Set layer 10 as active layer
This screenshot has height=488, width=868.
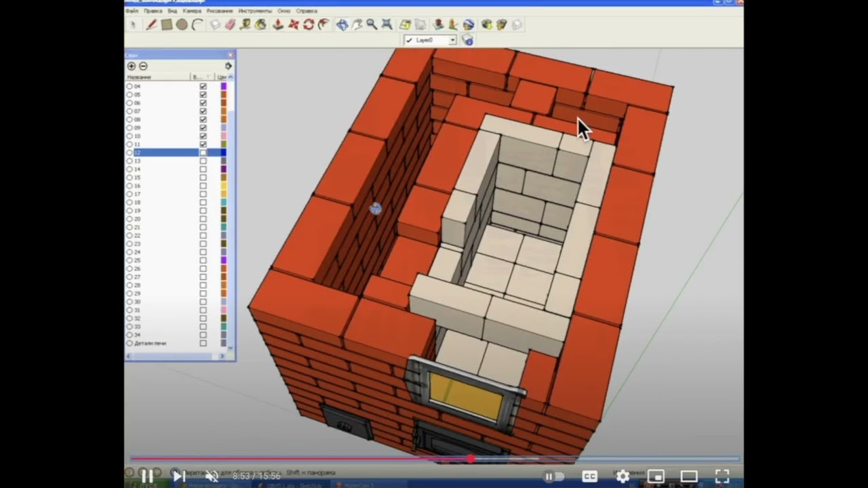tap(130, 136)
